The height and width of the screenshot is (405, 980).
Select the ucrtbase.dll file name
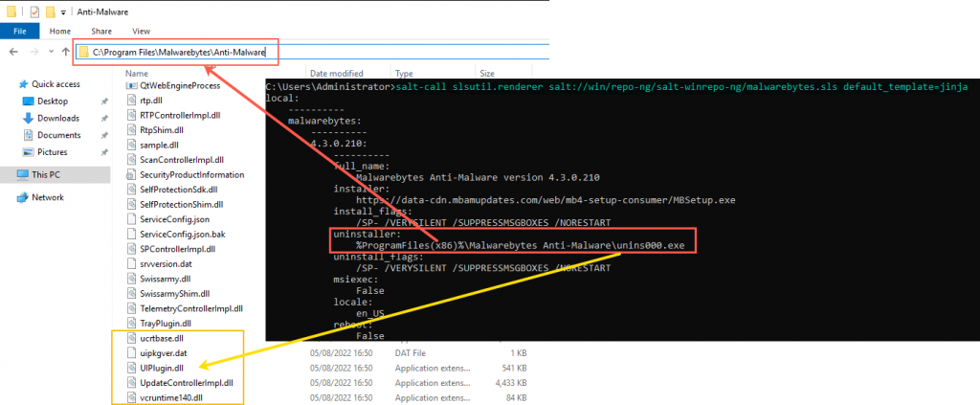[x=162, y=338]
